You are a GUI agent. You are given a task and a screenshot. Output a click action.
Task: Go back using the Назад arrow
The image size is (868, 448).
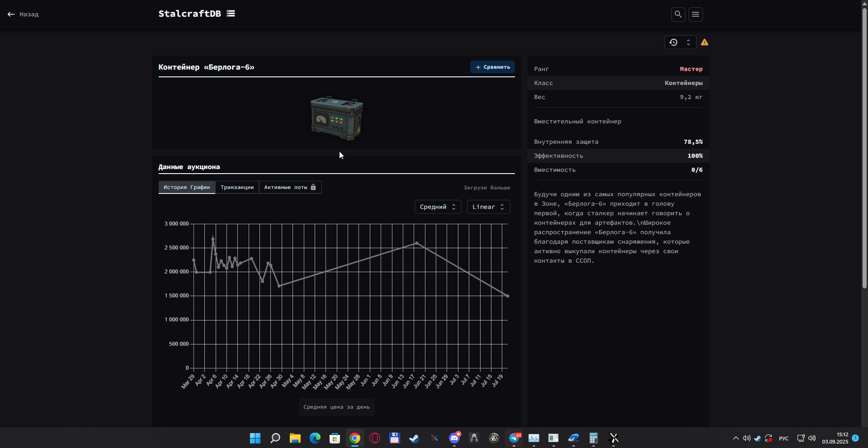[23, 14]
